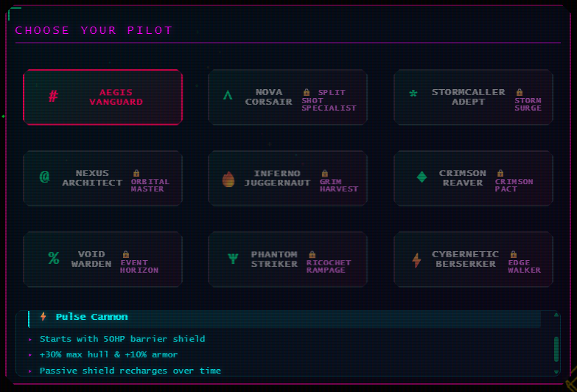Click the Pulse Cannon weapon header
The image size is (577, 392).
coord(91,317)
